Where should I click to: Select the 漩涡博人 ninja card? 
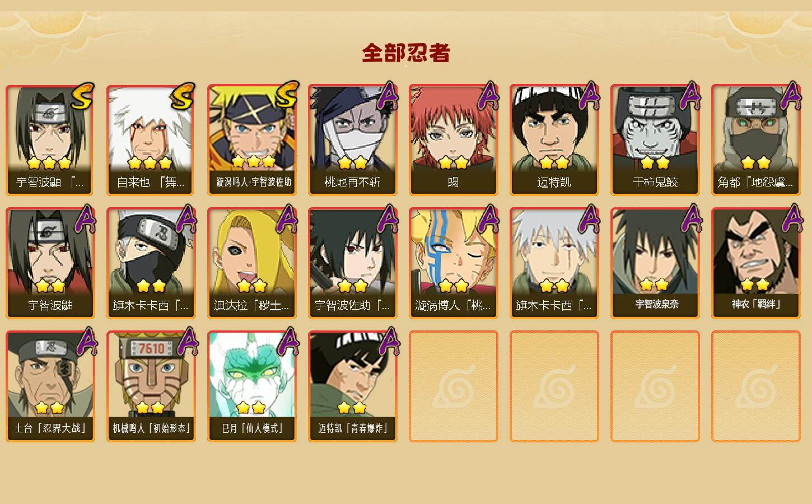point(453,263)
